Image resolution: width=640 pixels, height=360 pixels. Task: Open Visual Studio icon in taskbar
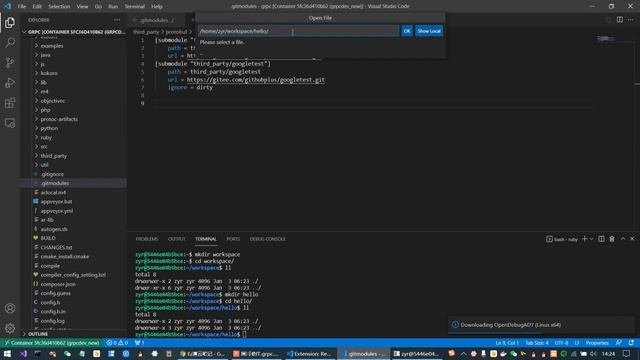(23, 353)
